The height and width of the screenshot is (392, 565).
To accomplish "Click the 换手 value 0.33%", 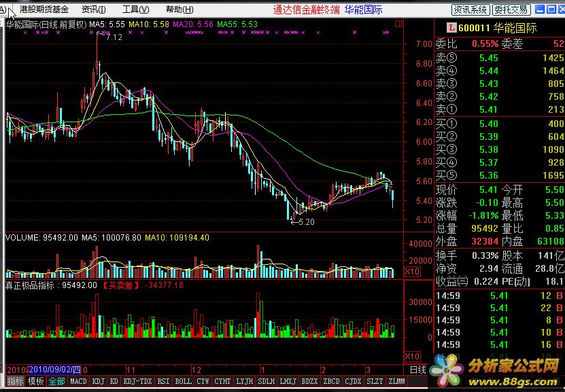I will point(485,256).
